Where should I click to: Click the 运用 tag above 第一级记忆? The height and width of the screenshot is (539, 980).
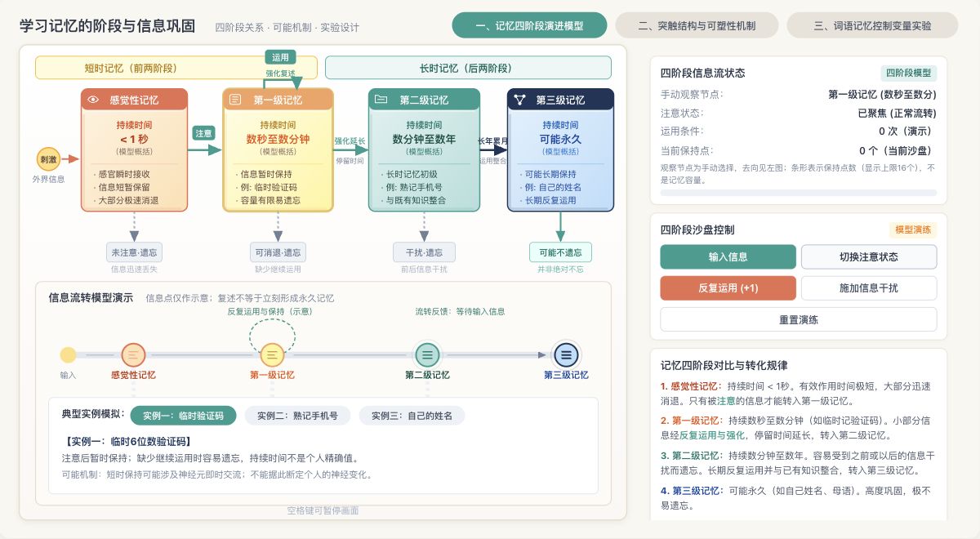280,57
